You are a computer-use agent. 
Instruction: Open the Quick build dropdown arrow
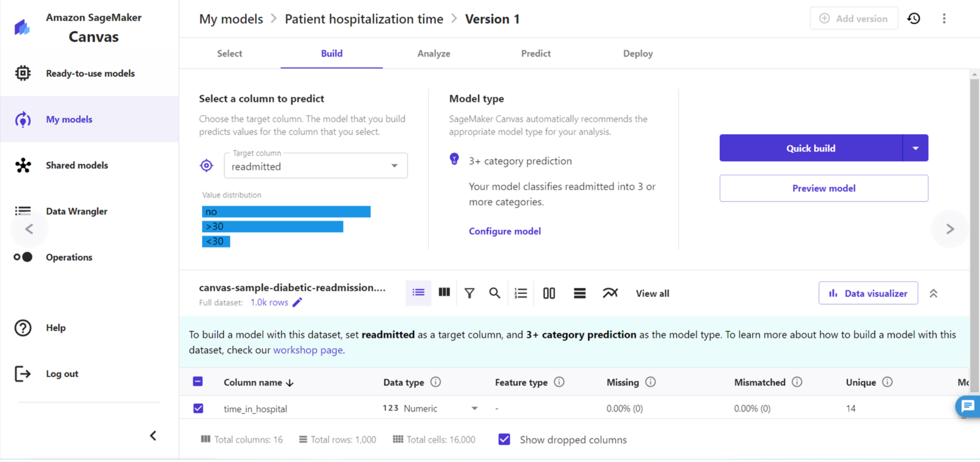click(915, 148)
